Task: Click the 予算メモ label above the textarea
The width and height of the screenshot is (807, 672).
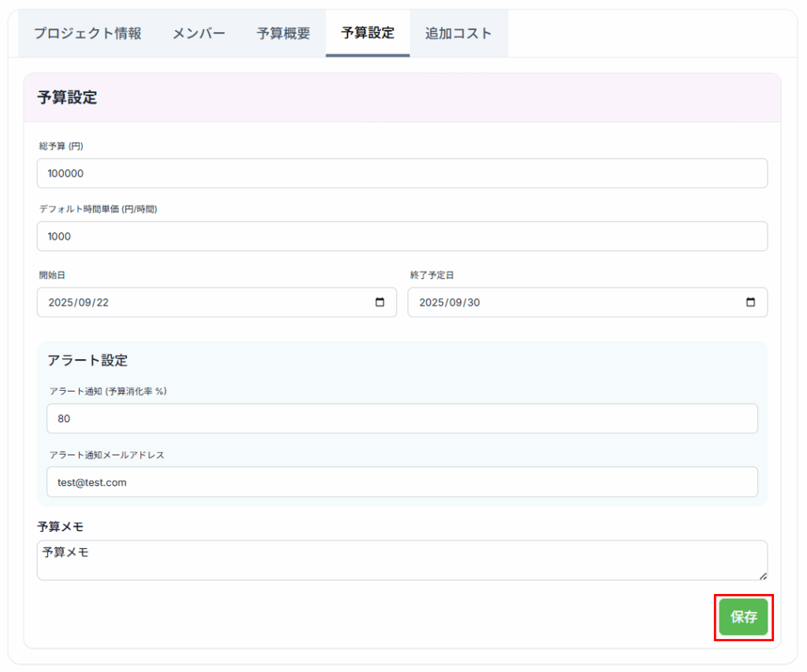Action: point(60,526)
